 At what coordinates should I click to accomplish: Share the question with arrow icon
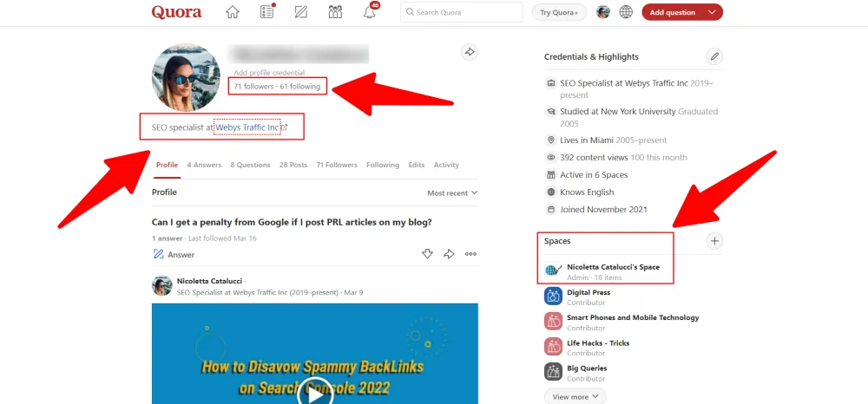tap(449, 254)
